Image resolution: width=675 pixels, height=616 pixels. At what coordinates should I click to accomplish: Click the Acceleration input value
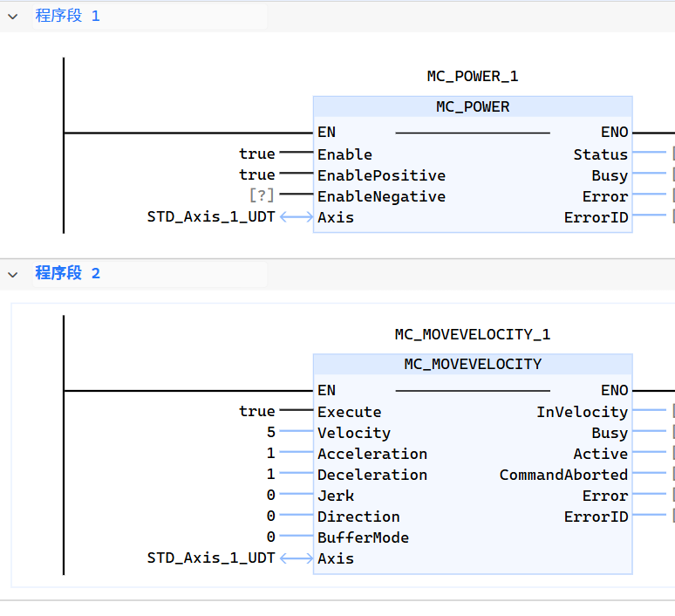pyautogui.click(x=270, y=454)
